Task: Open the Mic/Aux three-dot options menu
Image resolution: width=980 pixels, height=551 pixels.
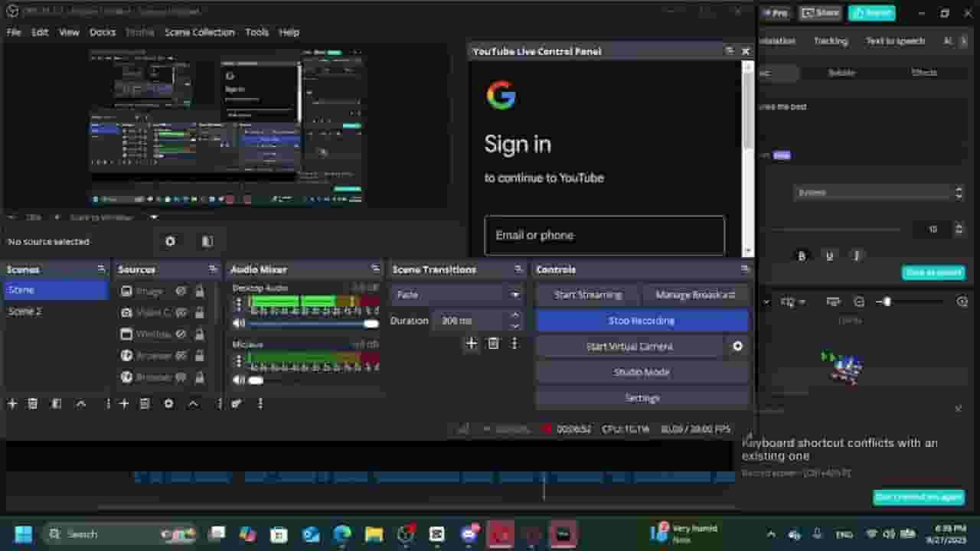Action: pos(239,360)
